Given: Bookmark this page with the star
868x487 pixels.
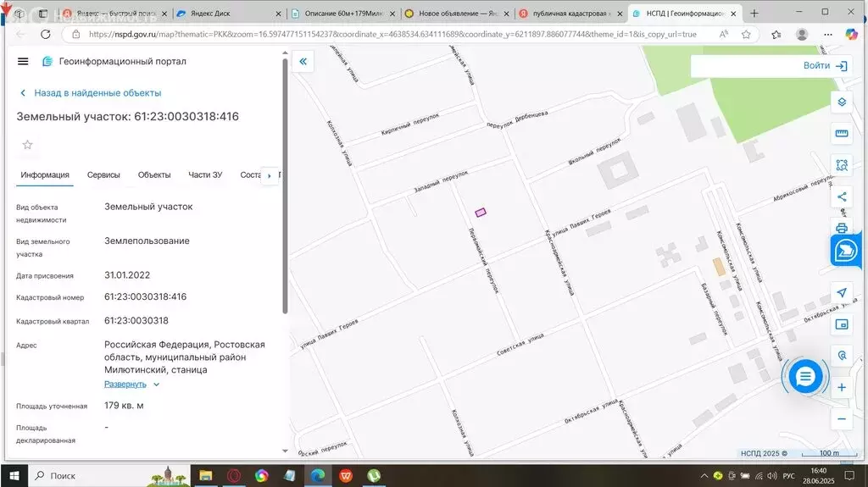Looking at the screenshot, I should (x=746, y=35).
